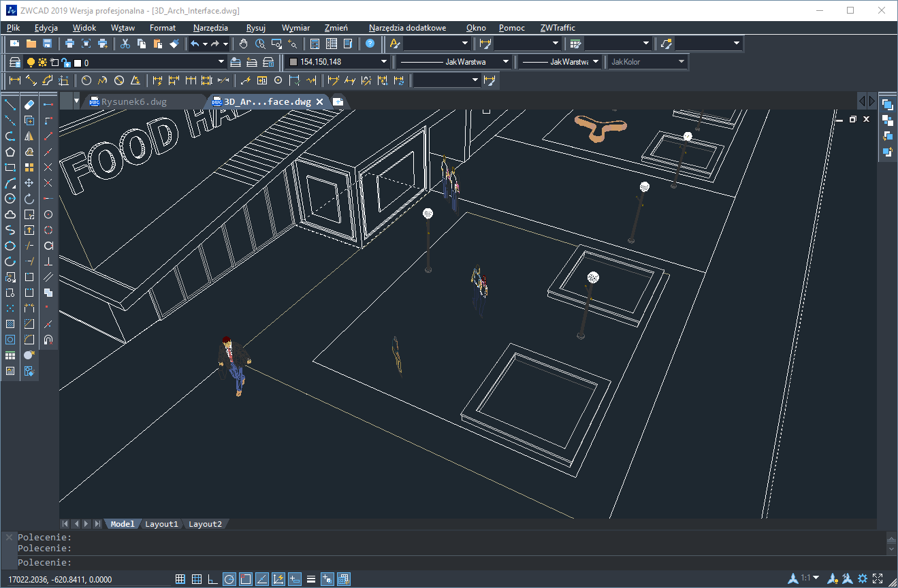The width and height of the screenshot is (898, 588).
Task: Open the Rysuj menu
Action: 255,28
